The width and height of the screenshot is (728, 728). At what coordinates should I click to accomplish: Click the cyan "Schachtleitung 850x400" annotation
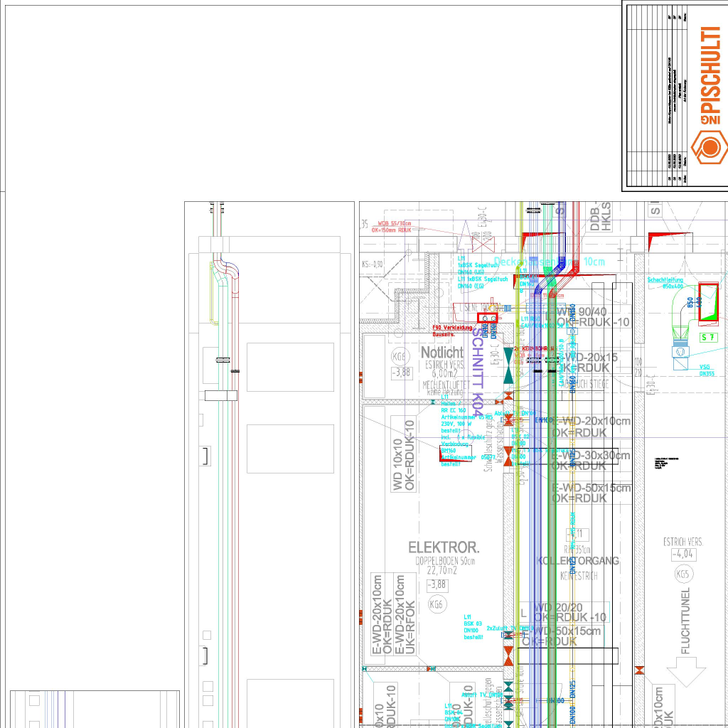point(665,283)
